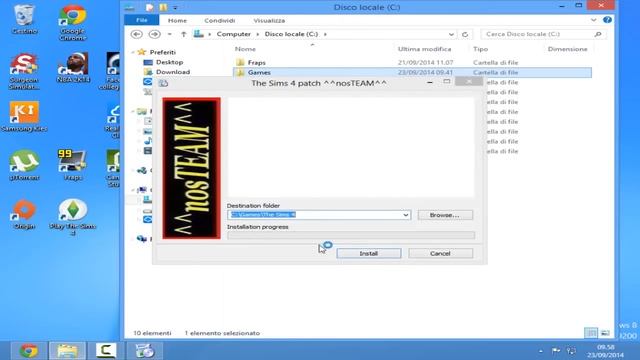640x360 pixels.
Task: Refresh the Explorer address bar
Action: 465,34
